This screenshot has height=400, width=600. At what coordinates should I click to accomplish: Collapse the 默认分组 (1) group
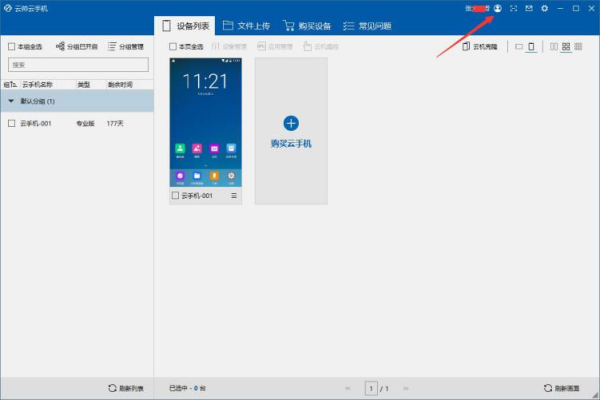[x=11, y=102]
